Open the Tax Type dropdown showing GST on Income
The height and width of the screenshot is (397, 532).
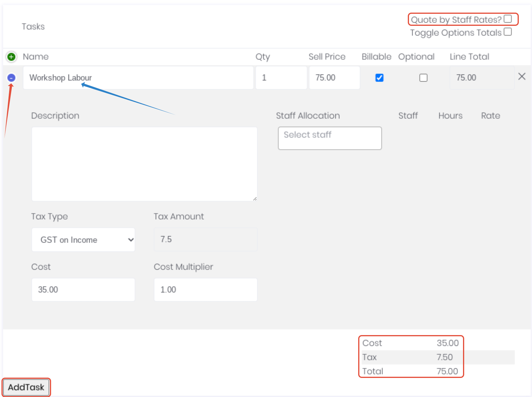(x=83, y=240)
